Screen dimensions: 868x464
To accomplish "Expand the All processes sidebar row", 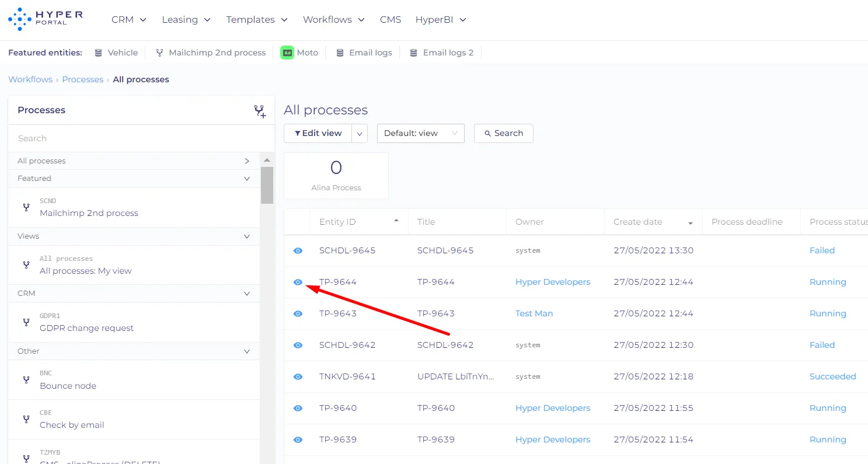I will click(134, 161).
